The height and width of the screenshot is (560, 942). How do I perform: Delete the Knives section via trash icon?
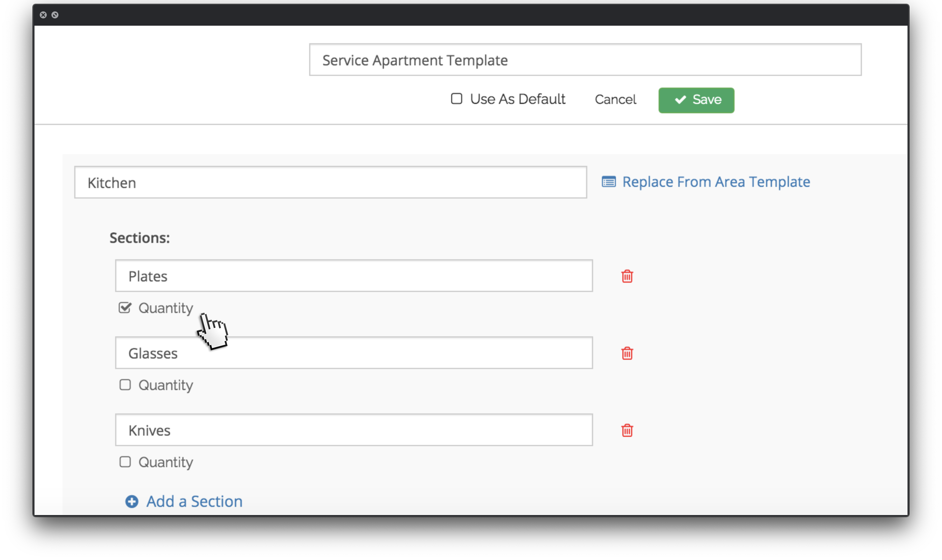[627, 430]
